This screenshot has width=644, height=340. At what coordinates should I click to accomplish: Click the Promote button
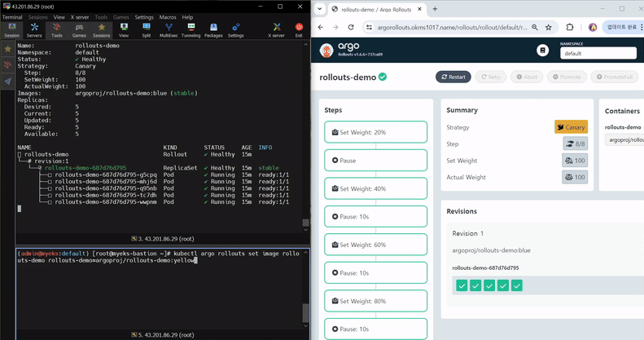point(567,77)
